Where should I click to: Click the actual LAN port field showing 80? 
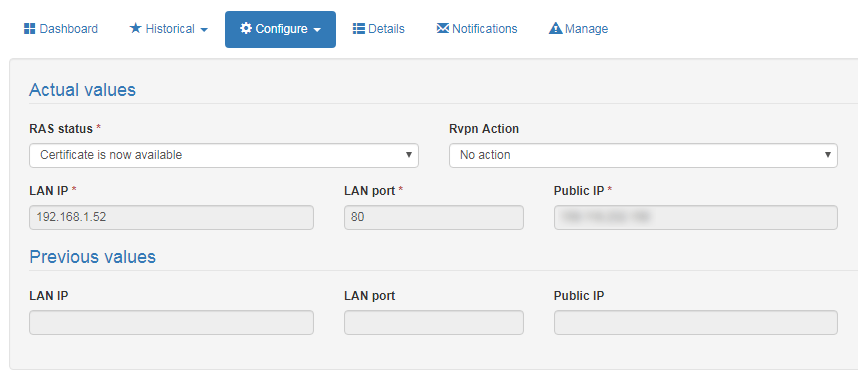434,217
